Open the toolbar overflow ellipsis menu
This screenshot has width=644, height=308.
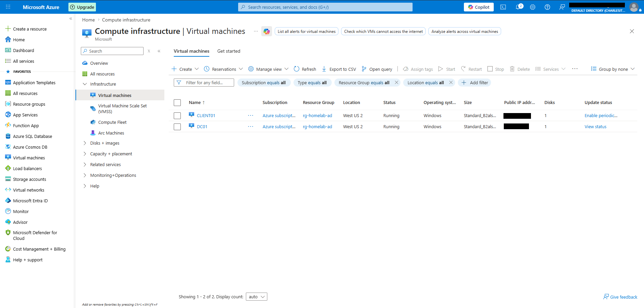575,69
